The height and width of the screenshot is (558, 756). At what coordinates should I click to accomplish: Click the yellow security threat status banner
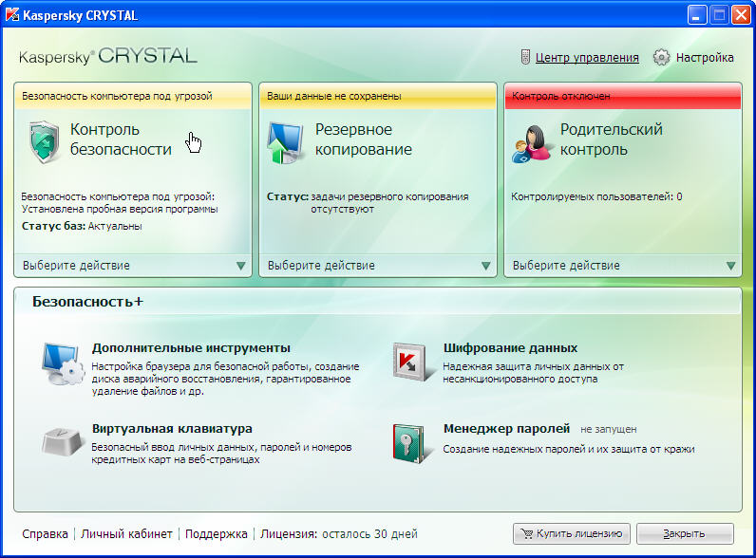click(x=133, y=96)
